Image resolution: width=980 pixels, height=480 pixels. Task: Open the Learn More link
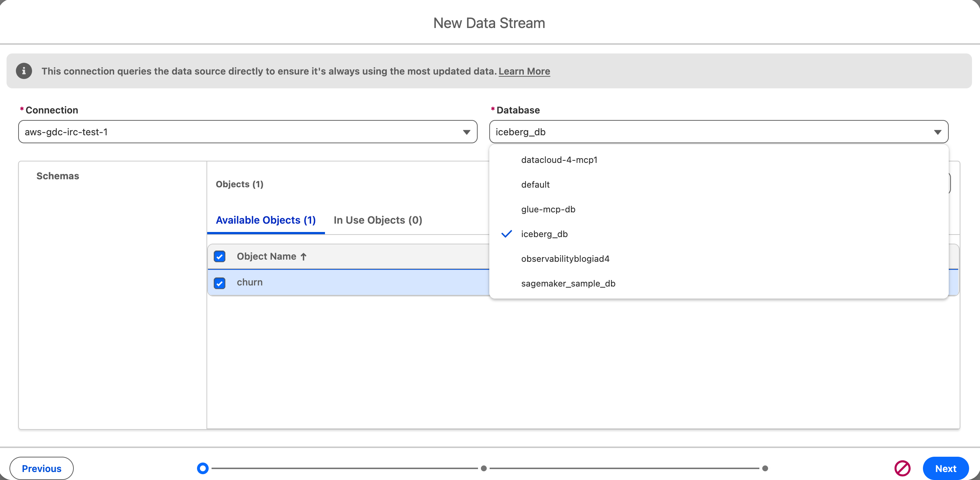(x=524, y=71)
